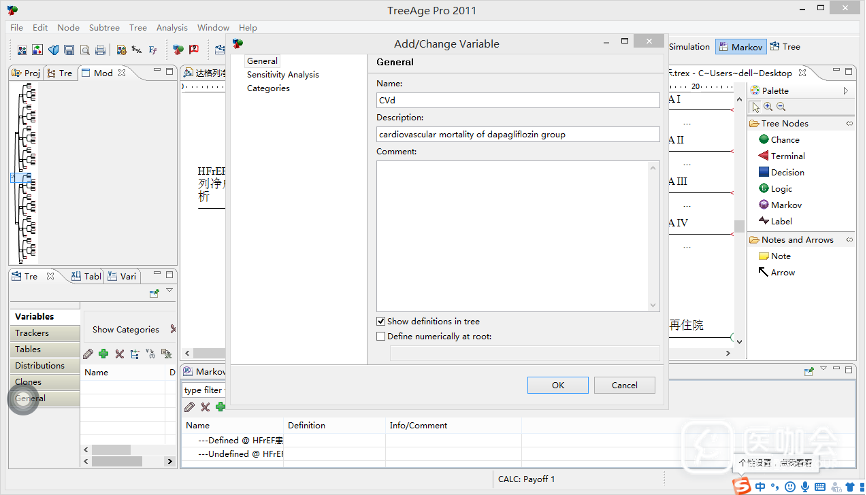Select the Terminal node tool
Viewport: 866px width, 495px height.
(x=787, y=156)
